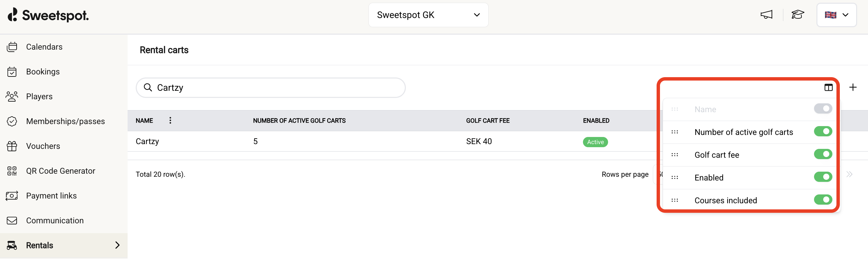Open the Cartzy rental cart entry
The image size is (868, 259).
(147, 141)
